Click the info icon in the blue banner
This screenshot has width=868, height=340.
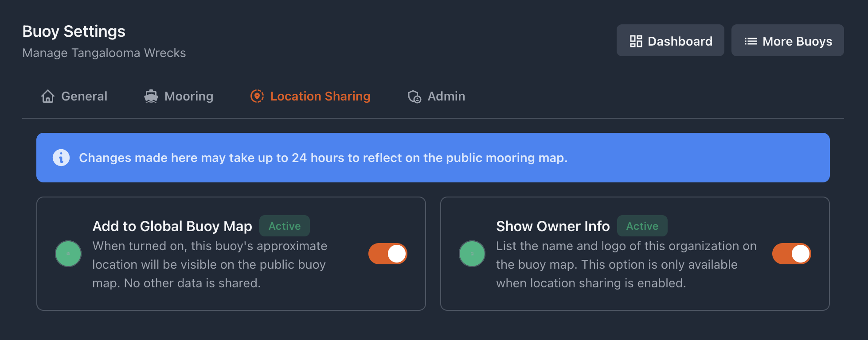(61, 158)
